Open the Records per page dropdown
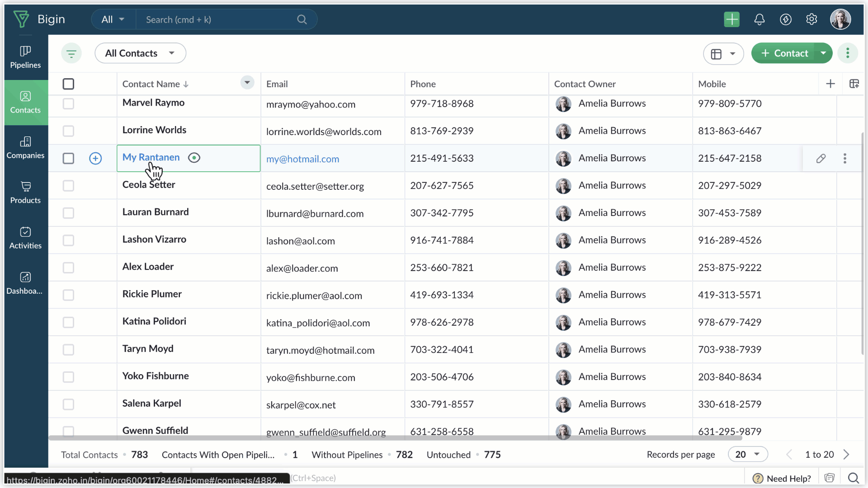868x488 pixels. pos(748,455)
